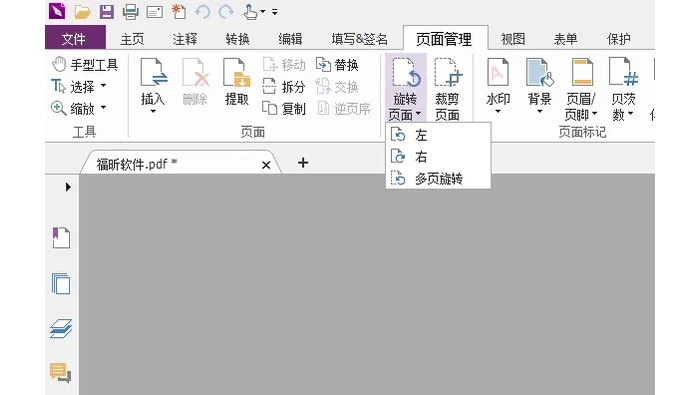Switch to the 编辑 tab
This screenshot has width=700, height=395.
point(290,39)
